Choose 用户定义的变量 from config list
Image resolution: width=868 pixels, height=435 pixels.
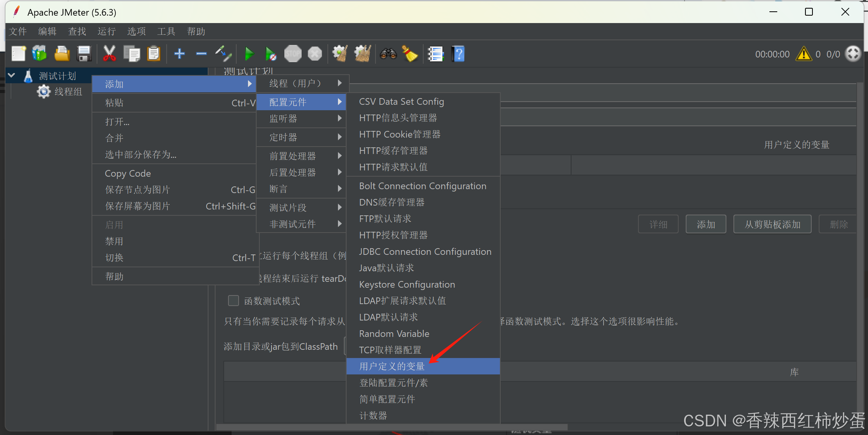[423, 366]
